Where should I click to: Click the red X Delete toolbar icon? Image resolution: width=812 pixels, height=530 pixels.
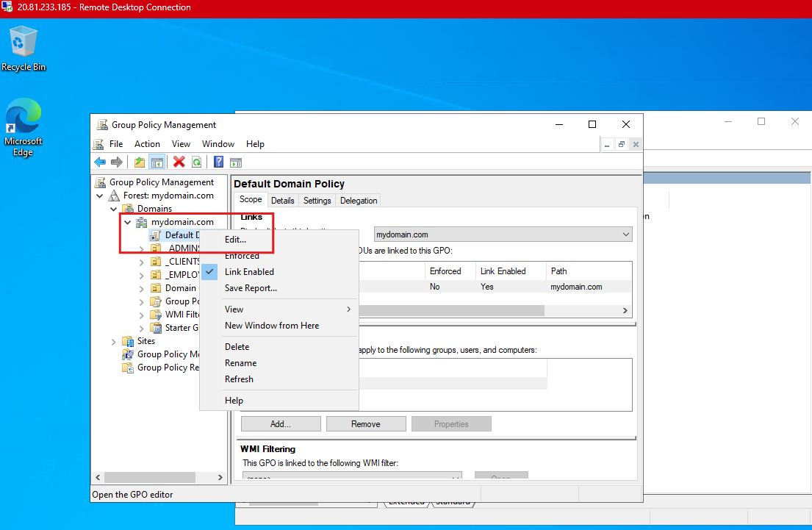pos(179,162)
